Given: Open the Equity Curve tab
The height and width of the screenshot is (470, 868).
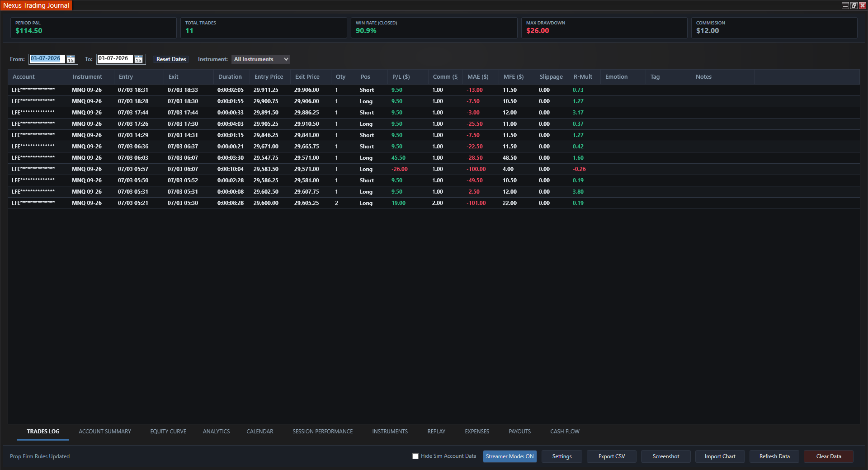Looking at the screenshot, I should (168, 432).
